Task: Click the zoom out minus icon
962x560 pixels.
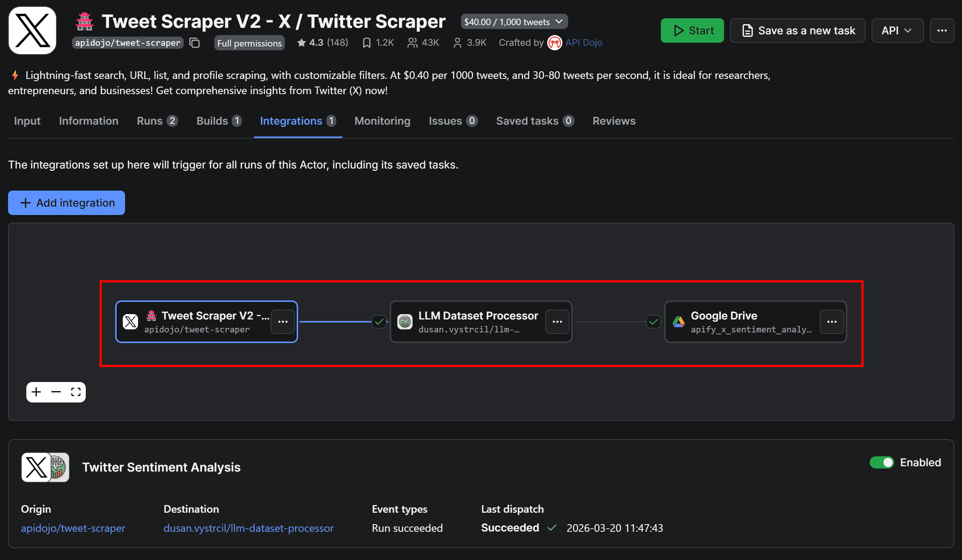Action: click(x=56, y=392)
